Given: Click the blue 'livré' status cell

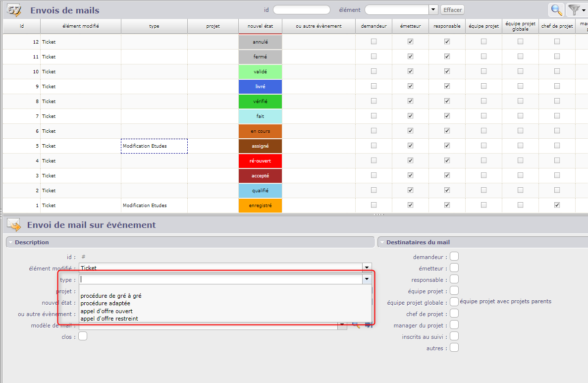Looking at the screenshot, I should [260, 87].
